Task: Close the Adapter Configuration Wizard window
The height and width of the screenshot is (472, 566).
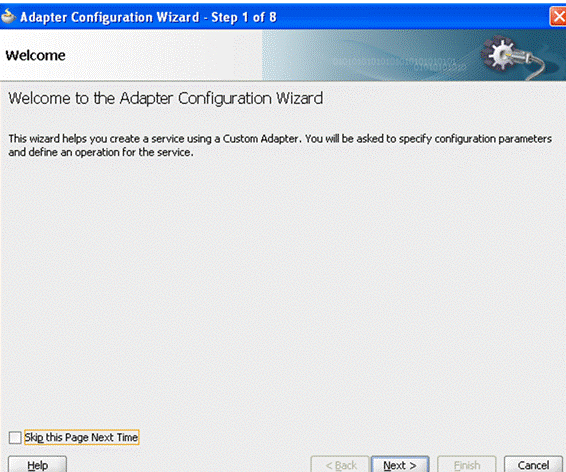Action: point(558,17)
